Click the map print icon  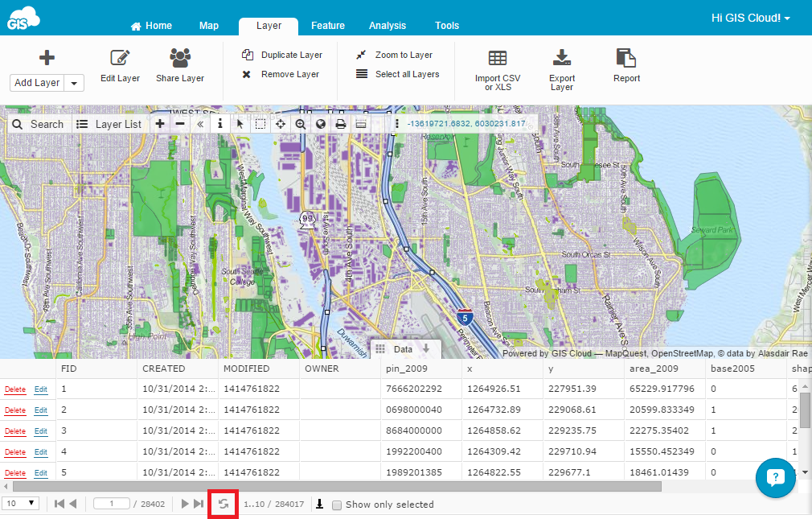[340, 124]
